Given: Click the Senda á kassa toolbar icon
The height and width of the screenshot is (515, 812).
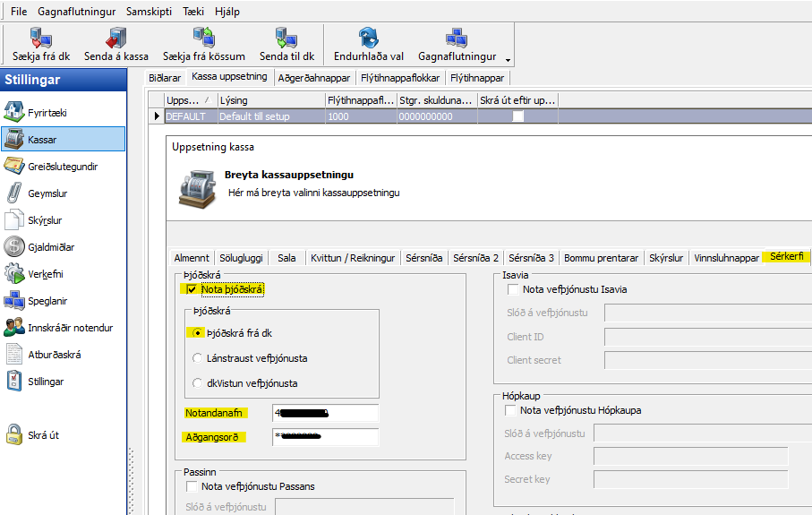Looking at the screenshot, I should point(116,38).
